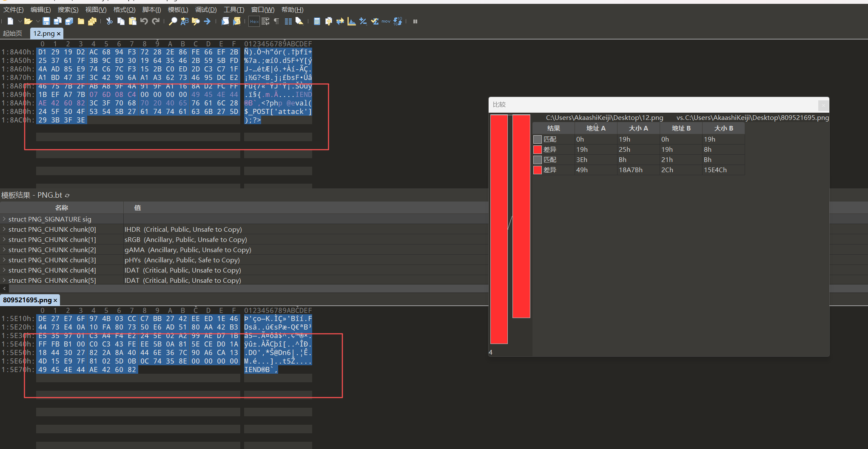Close the 12.png tab
Image resolution: width=868 pixels, height=449 pixels.
[59, 34]
